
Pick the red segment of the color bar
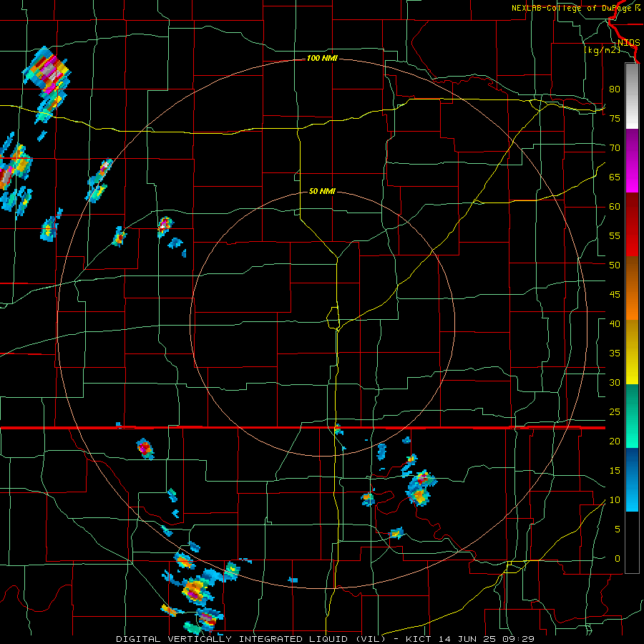(x=632, y=225)
